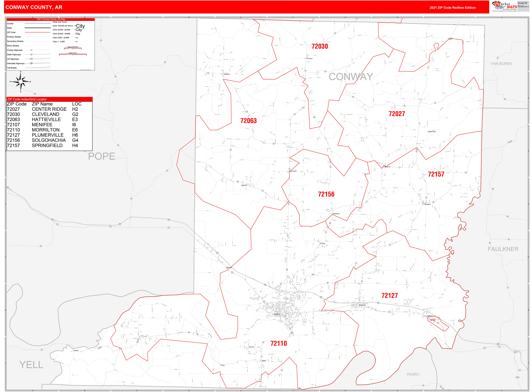Image resolution: width=532 pixels, height=392 pixels.
Task: Select the Minor Streets legend entry
Action: coord(13,46)
